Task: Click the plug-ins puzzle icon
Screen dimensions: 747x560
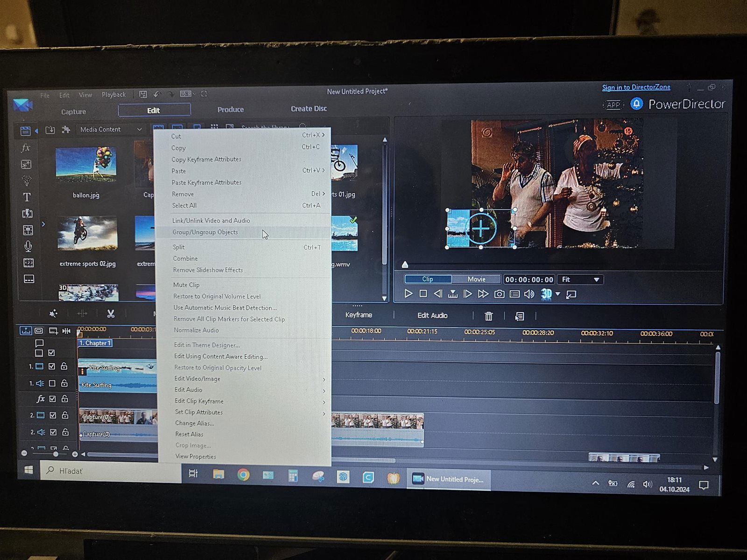Action: click(66, 129)
